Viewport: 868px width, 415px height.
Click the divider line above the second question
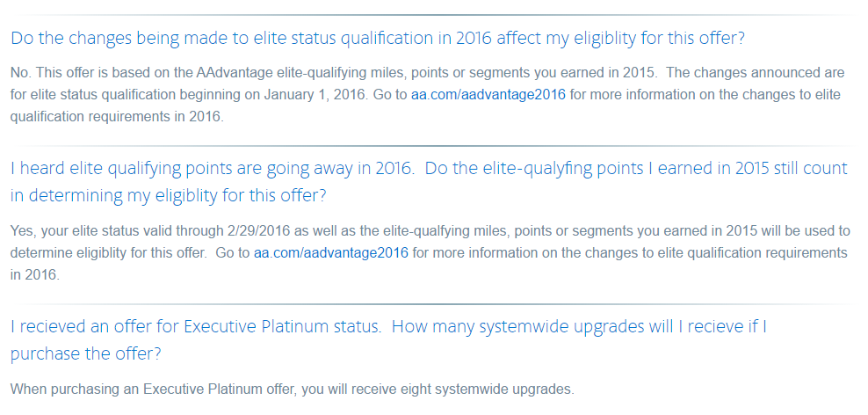coord(434,146)
